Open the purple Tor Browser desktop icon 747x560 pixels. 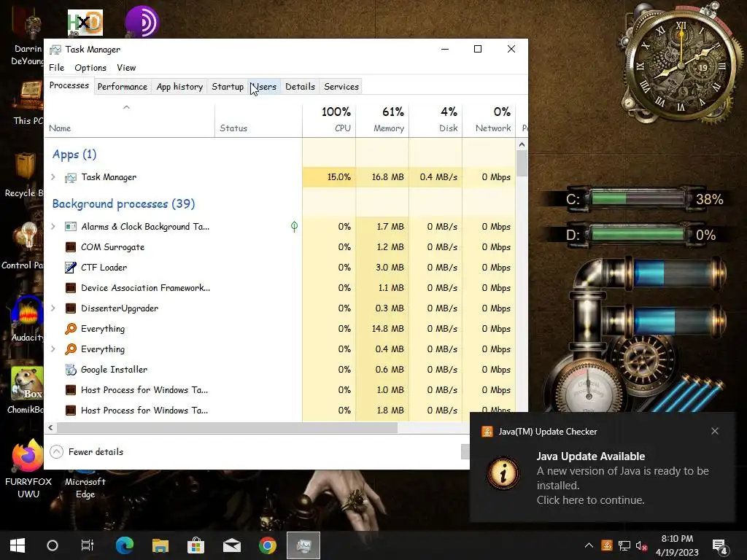(x=142, y=21)
